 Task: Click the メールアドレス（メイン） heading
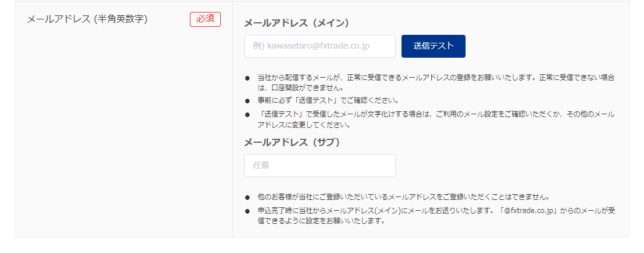pyautogui.click(x=296, y=23)
